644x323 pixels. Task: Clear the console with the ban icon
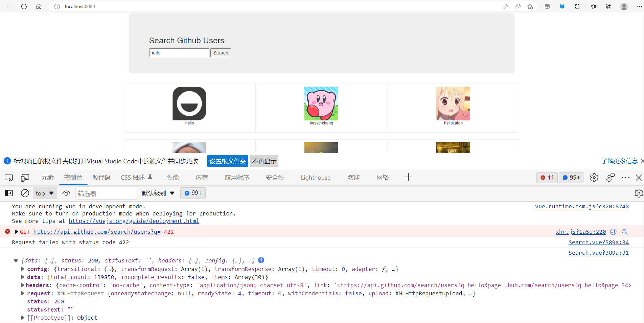point(25,193)
